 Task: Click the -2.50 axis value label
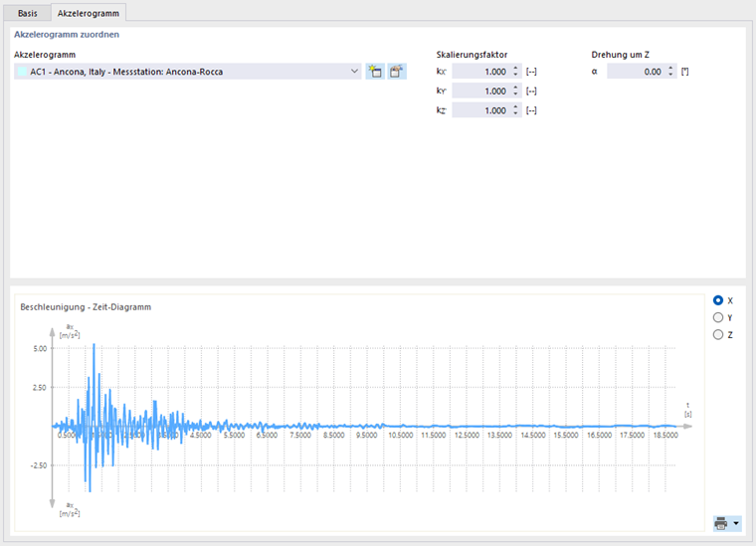pos(39,465)
